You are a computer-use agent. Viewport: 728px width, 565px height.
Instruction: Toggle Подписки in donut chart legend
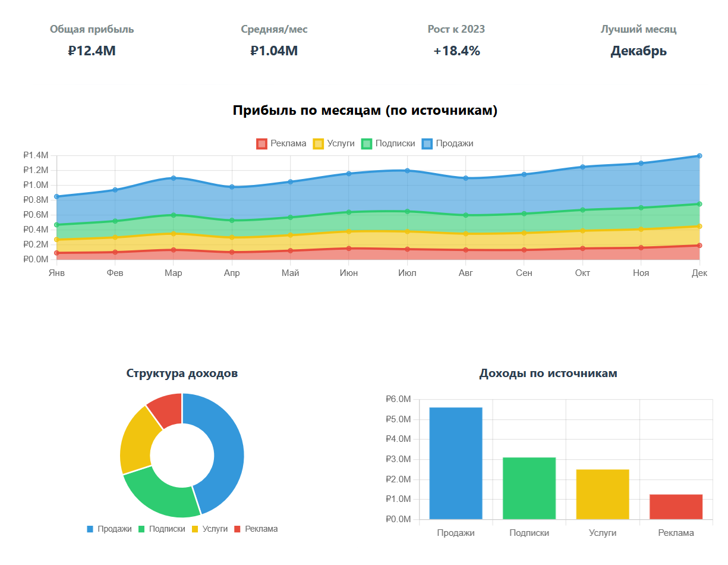tap(160, 529)
